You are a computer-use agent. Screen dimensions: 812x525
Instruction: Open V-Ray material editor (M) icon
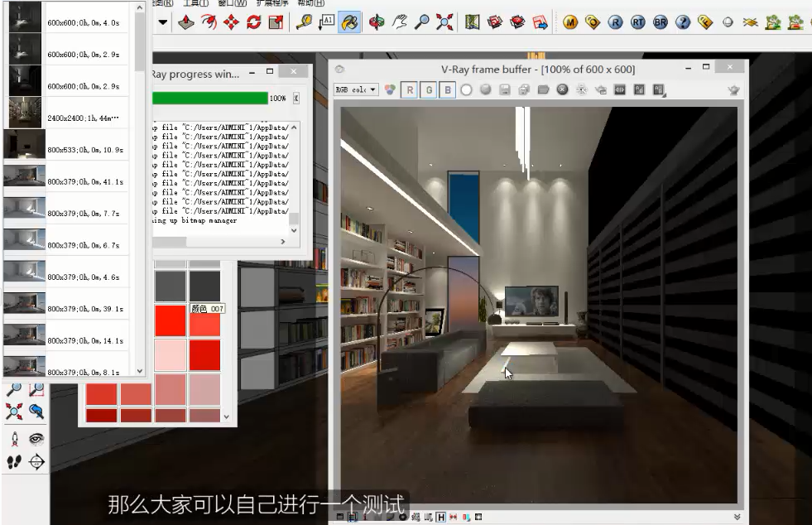570,22
